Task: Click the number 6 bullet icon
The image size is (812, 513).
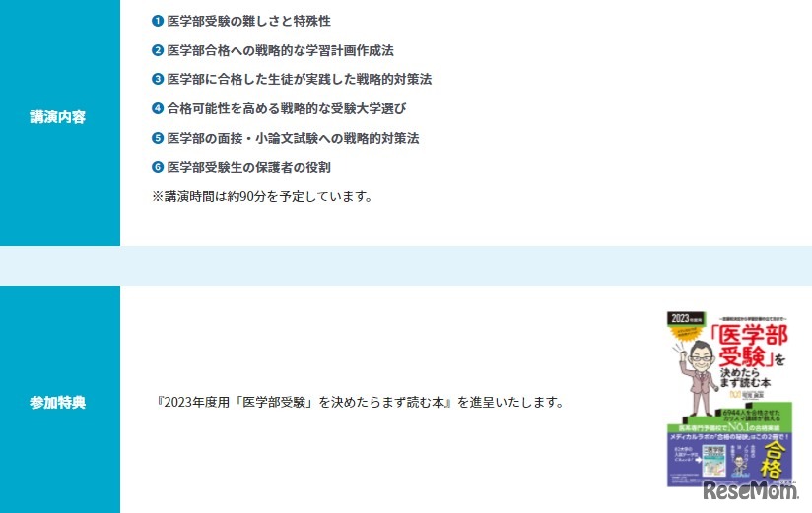Action: point(158,167)
